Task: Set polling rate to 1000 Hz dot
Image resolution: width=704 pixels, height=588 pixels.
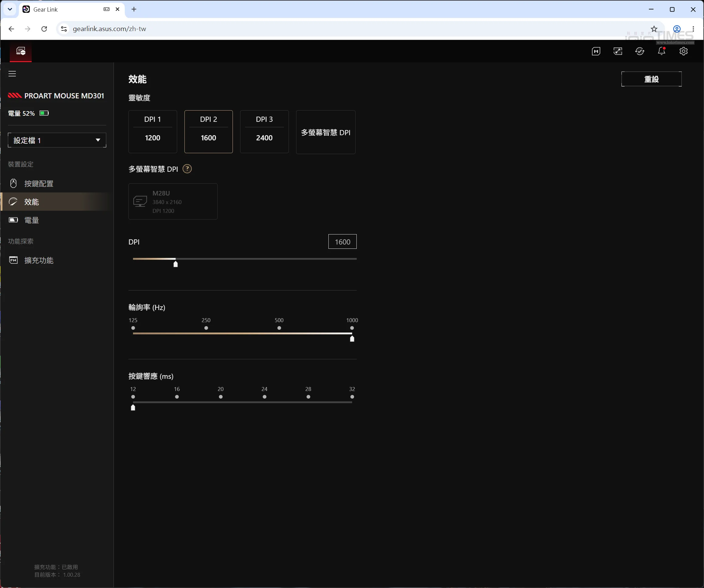Action: click(352, 328)
